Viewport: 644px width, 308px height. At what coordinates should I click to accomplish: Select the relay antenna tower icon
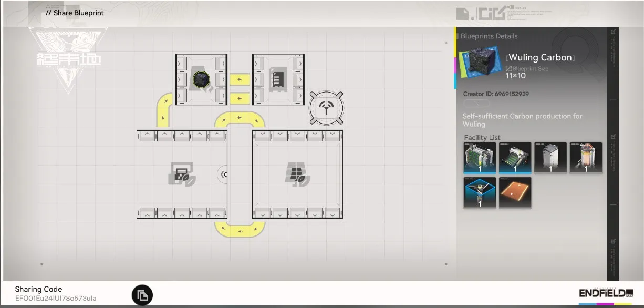[326, 107]
